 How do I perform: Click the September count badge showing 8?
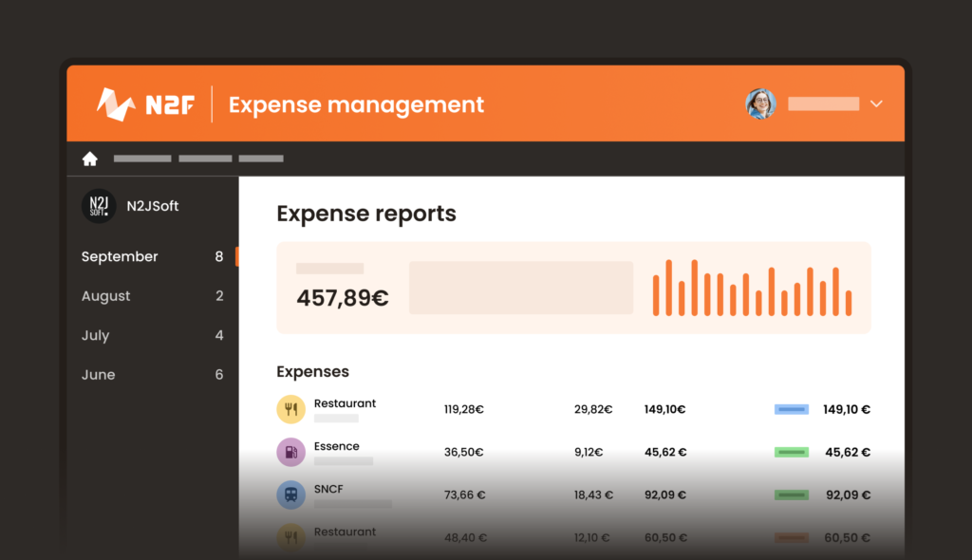click(x=219, y=256)
